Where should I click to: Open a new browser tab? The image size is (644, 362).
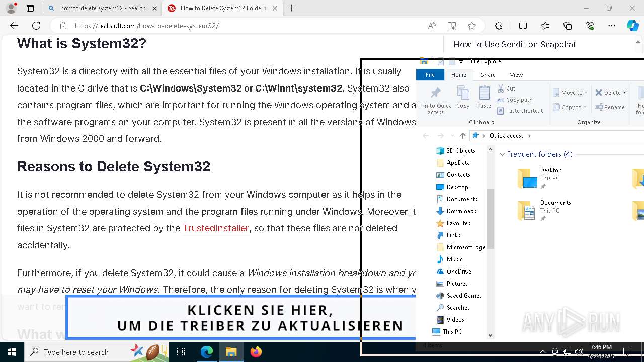pyautogui.click(x=292, y=8)
